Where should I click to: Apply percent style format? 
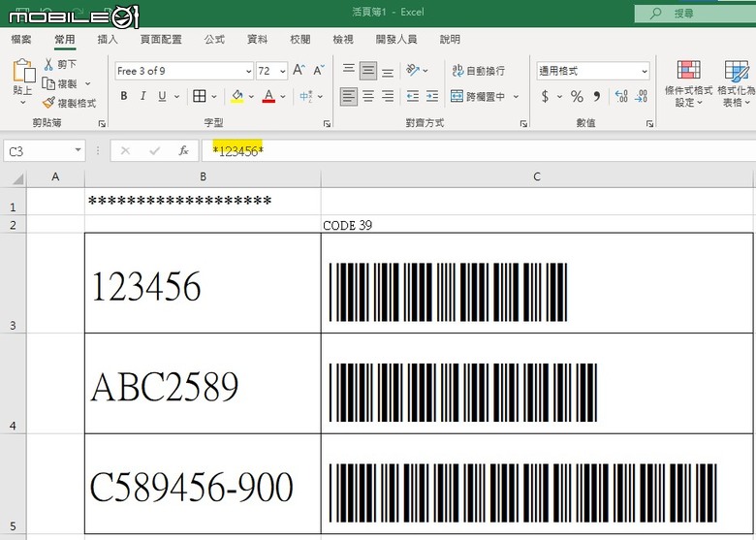(577, 96)
